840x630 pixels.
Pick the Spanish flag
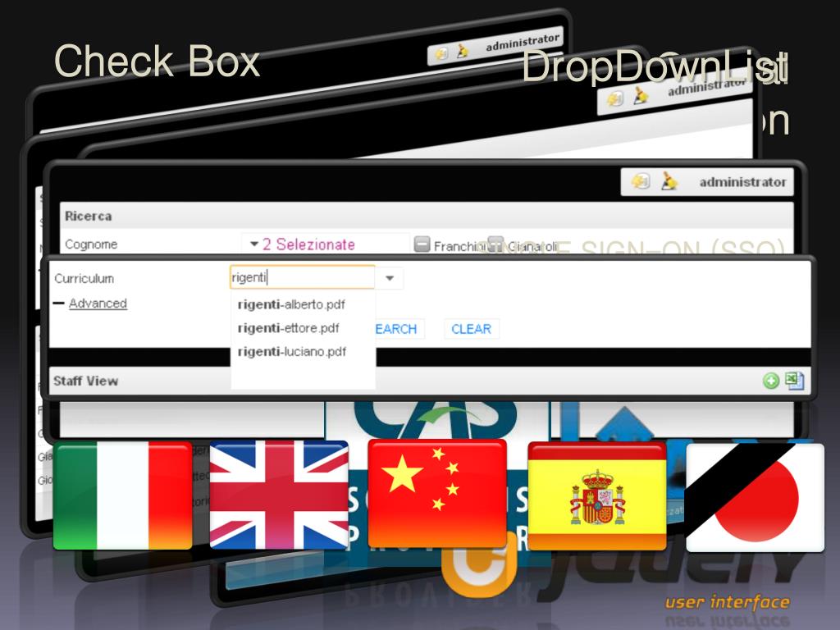coord(597,496)
